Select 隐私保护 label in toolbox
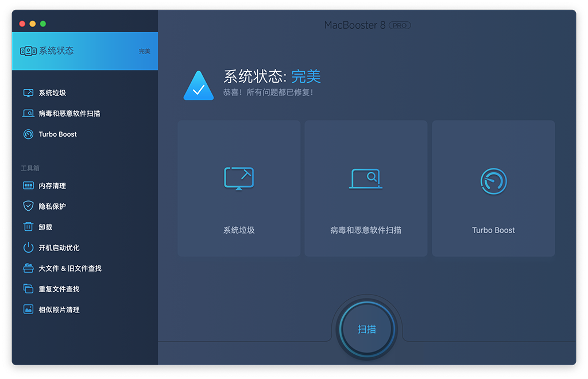The height and width of the screenshot is (379, 588). click(x=52, y=206)
